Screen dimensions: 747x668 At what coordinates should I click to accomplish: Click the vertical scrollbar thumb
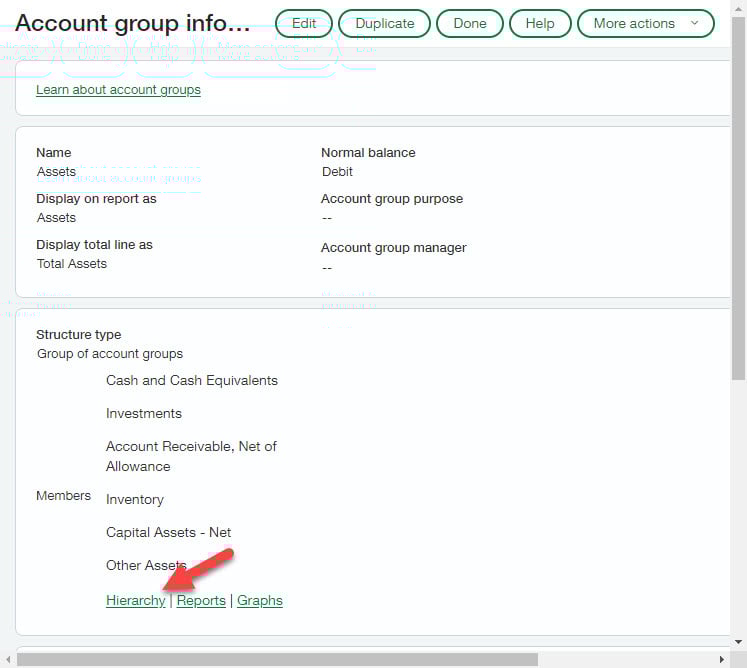[739, 200]
